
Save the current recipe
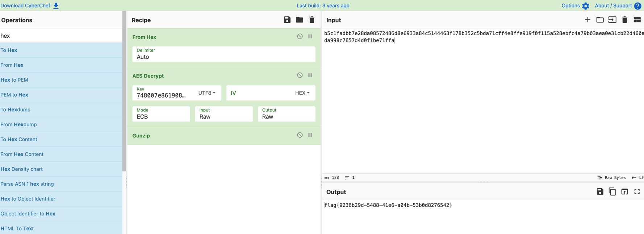287,20
